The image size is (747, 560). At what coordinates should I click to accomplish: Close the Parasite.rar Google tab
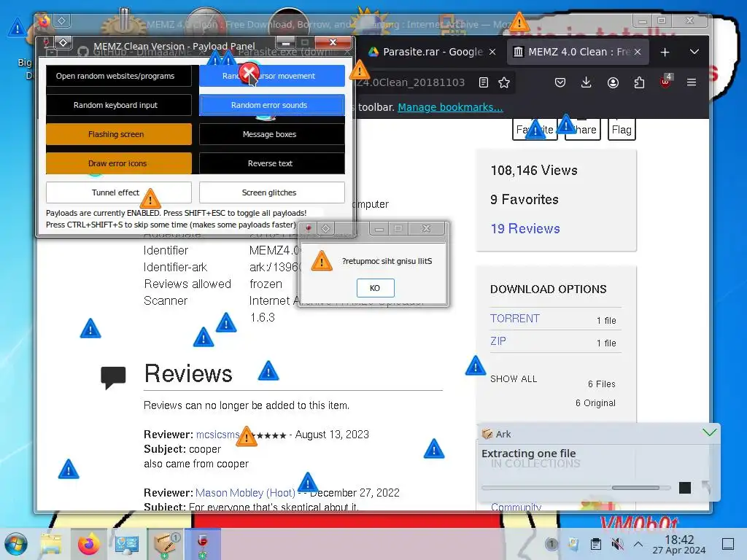pyautogui.click(x=492, y=52)
